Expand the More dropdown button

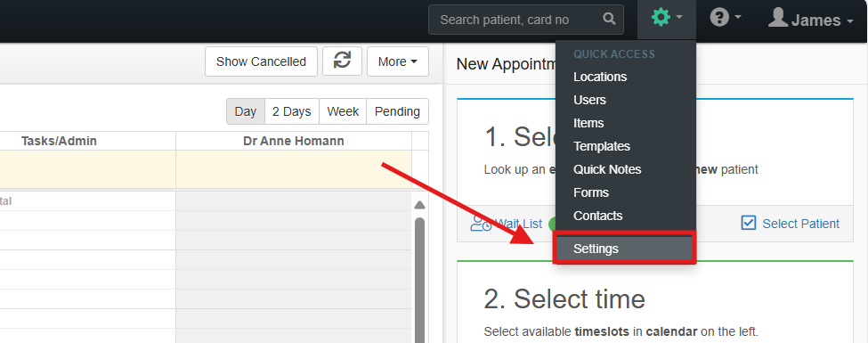click(397, 61)
